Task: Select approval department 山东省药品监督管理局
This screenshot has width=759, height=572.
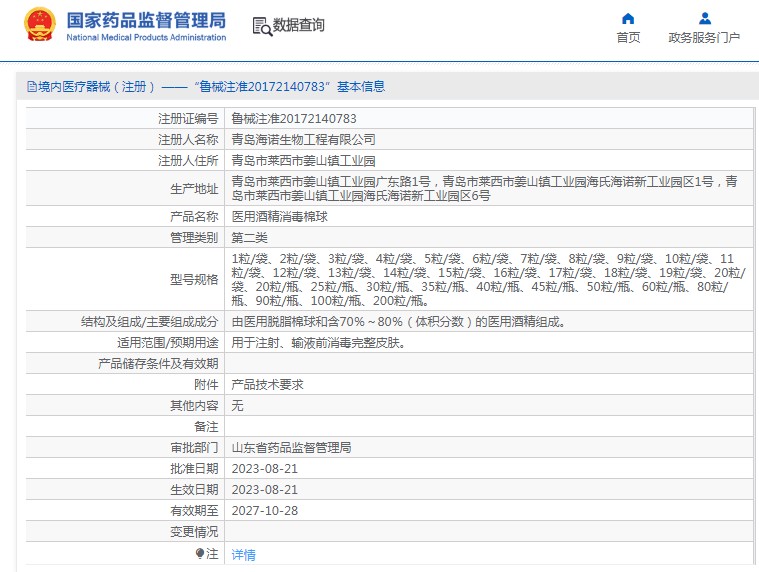Action: coord(291,448)
